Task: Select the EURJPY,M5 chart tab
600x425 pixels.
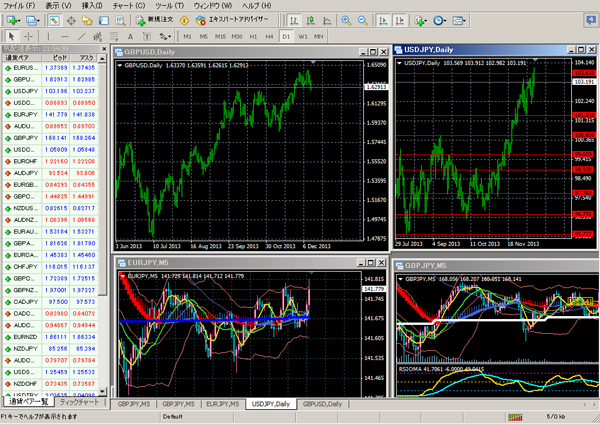Action: (222, 404)
